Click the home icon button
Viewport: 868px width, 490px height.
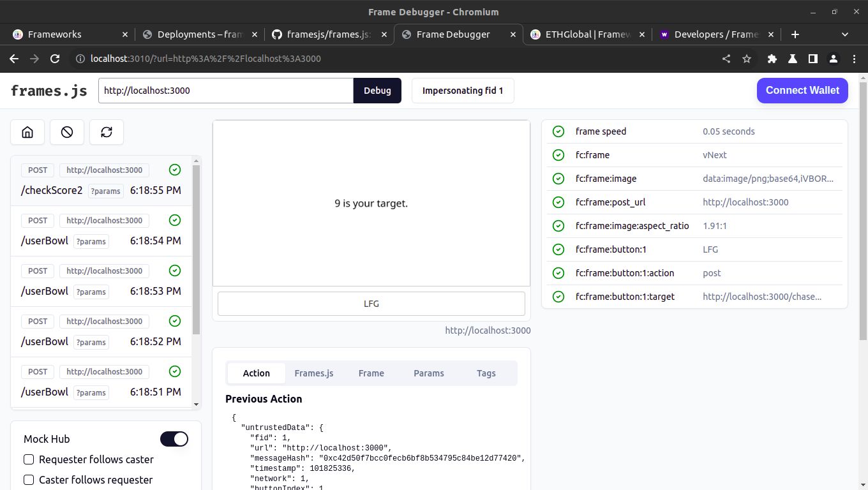coord(27,132)
